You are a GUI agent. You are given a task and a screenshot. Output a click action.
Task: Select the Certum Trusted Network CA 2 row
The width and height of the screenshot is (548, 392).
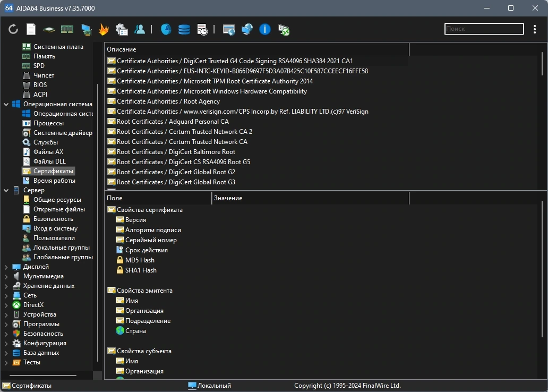(257, 132)
